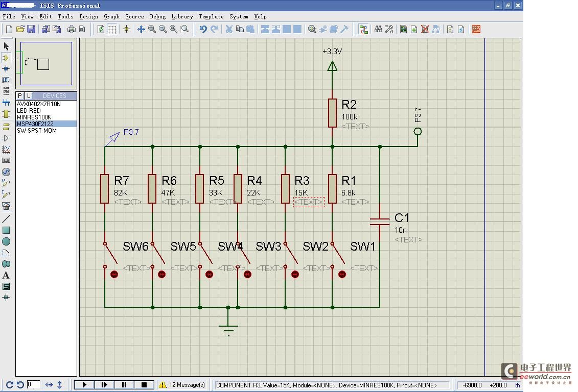
Task: Choose the Junction dot tool
Action: [6, 69]
